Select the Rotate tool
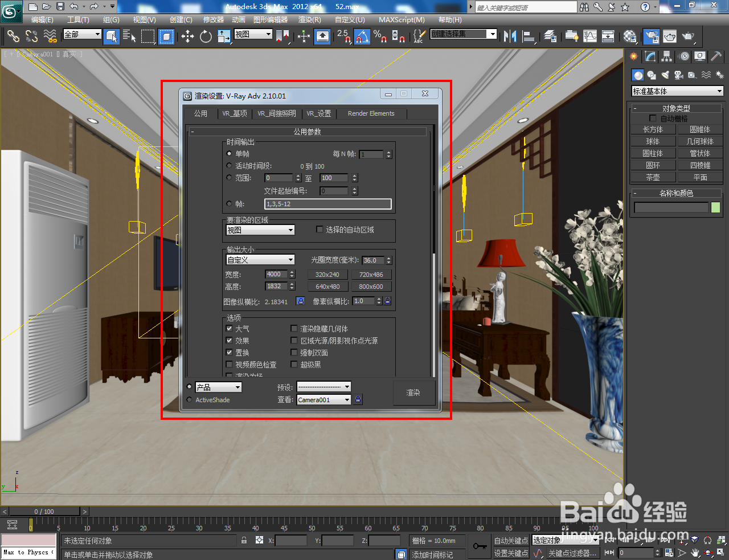Screen dimensions: 729x560 click(x=206, y=36)
